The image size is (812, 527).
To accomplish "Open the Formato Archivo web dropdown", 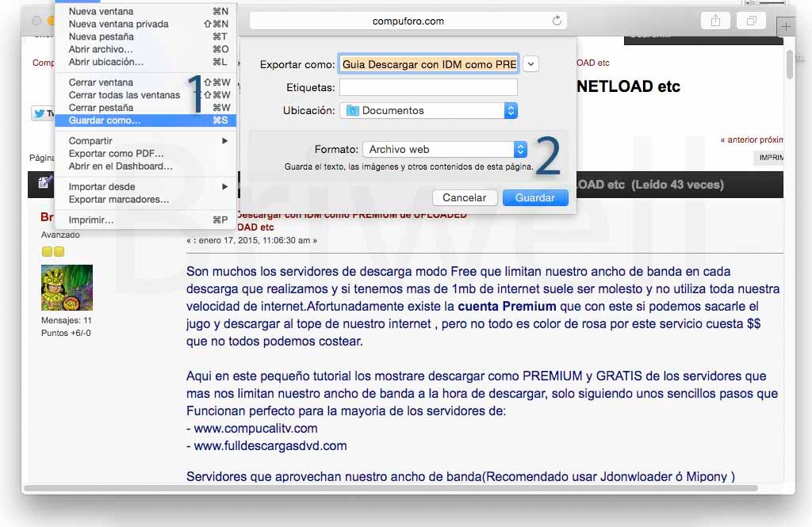I will pos(445,149).
